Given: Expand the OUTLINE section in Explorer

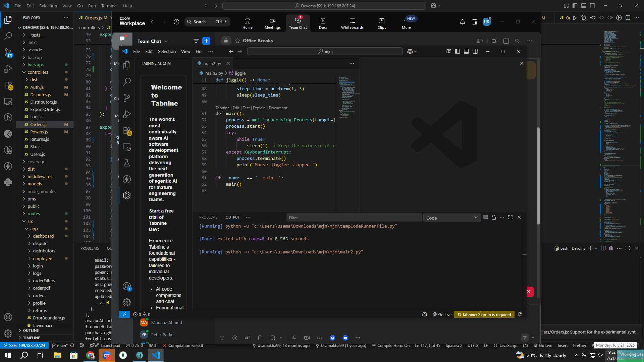Looking at the screenshot, I should pos(31,330).
